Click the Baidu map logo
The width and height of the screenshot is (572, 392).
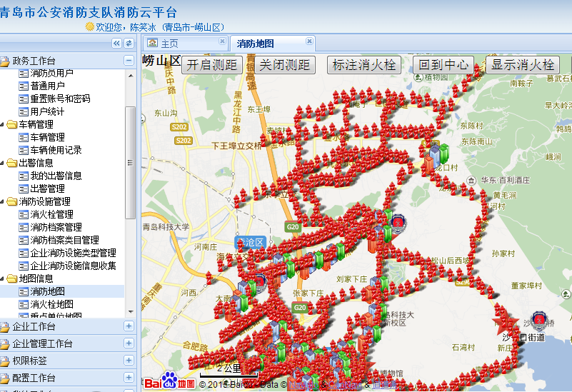point(161,382)
